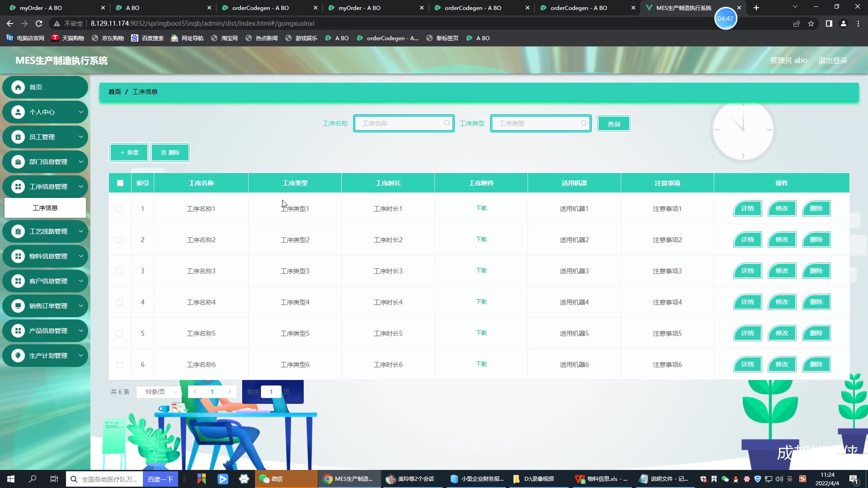The image size is (868, 488).
Task: Click the 新增 add button
Action: point(129,153)
